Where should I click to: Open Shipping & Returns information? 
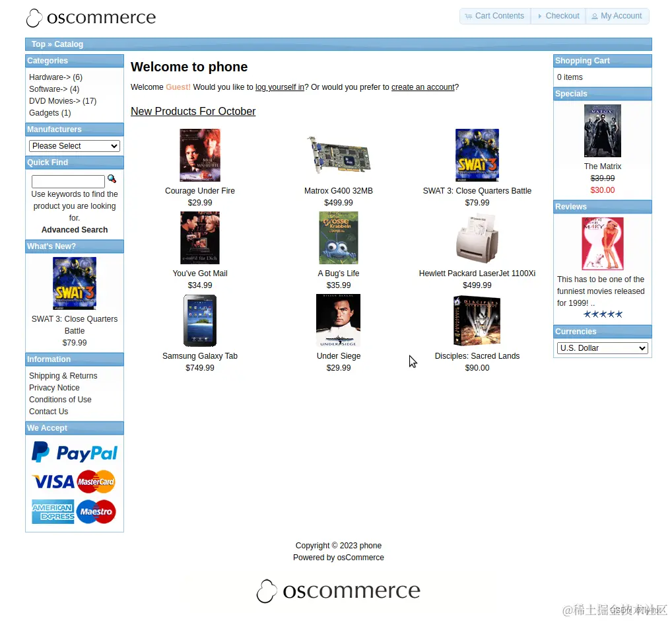click(63, 376)
